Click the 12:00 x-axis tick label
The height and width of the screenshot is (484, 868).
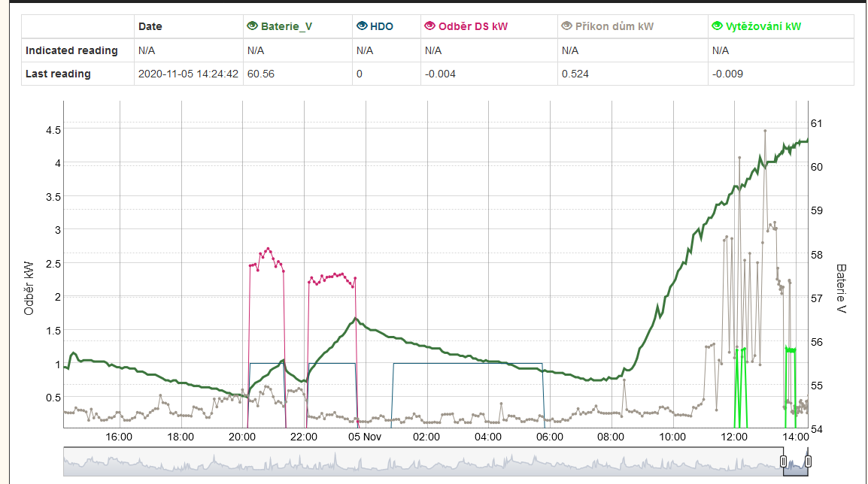[734, 437]
